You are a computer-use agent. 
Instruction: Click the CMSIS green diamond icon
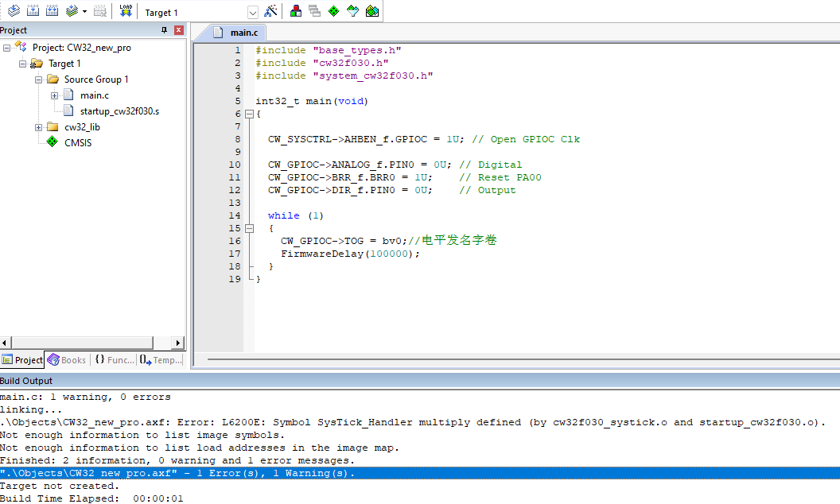pyautogui.click(x=52, y=142)
